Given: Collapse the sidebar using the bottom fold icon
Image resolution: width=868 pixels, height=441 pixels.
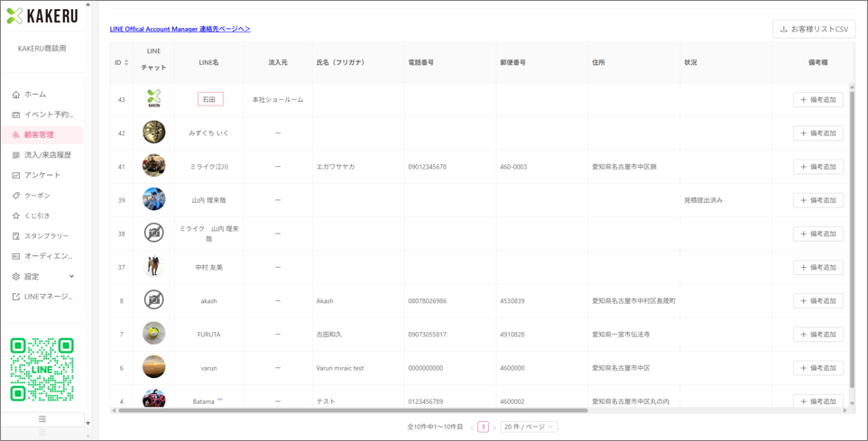Looking at the screenshot, I should (42, 419).
